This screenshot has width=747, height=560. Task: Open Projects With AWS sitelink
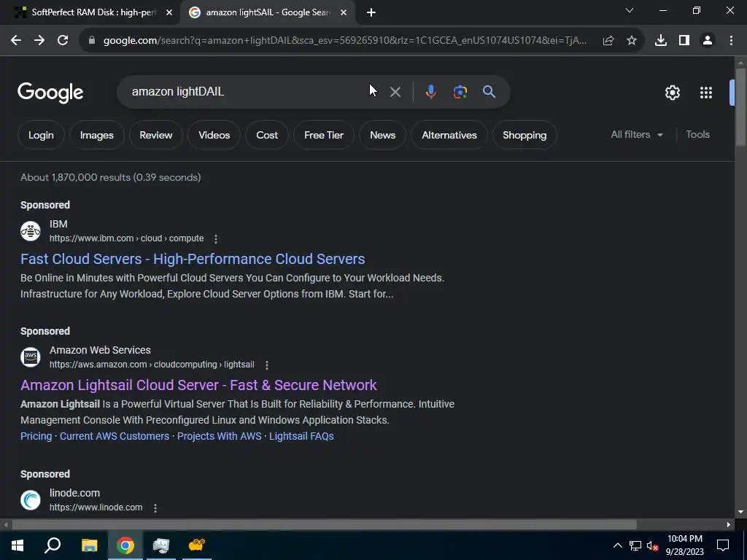coord(219,436)
